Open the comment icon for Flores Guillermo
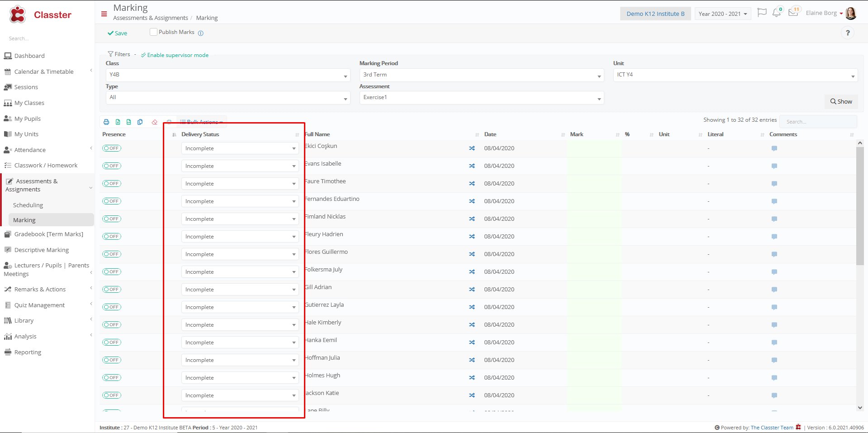The width and height of the screenshot is (868, 433). 774,254
